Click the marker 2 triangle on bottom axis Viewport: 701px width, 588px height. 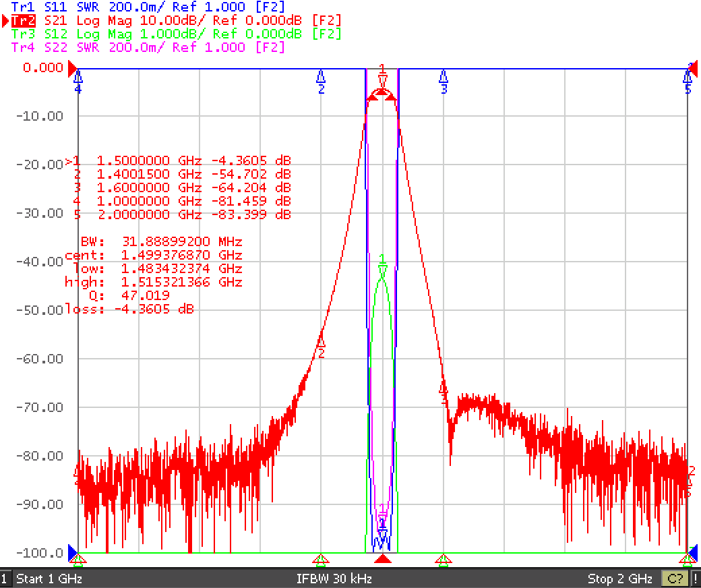click(x=321, y=558)
